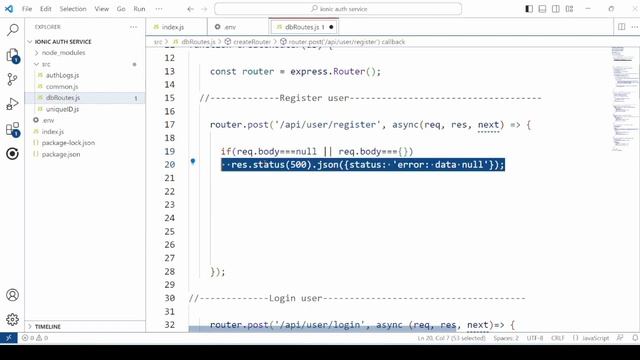This screenshot has height=360, width=640.
Task: Select dbRoutes.js in the explorer
Action: pyautogui.click(x=63, y=98)
